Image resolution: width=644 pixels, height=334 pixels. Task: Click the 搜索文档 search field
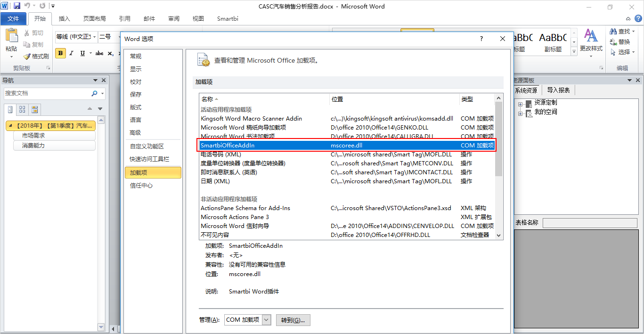pyautogui.click(x=48, y=93)
